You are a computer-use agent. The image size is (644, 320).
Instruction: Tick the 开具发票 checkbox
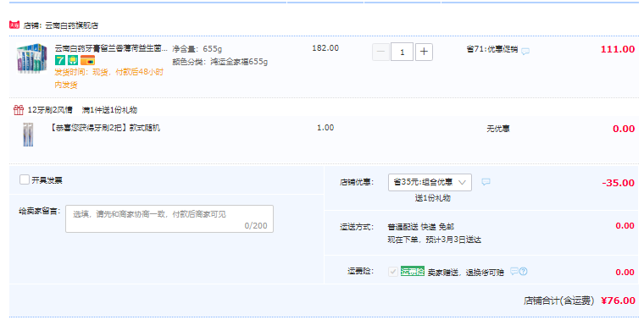[x=25, y=179]
